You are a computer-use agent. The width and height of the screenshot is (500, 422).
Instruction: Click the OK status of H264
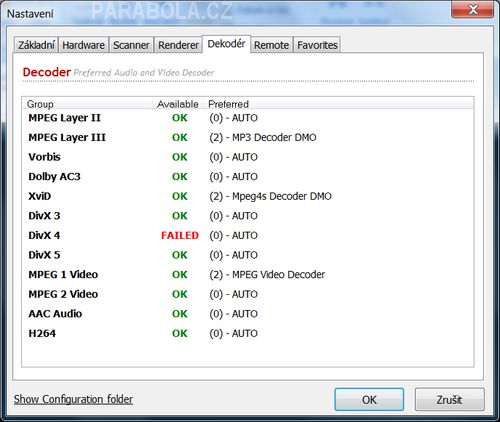pyautogui.click(x=180, y=333)
